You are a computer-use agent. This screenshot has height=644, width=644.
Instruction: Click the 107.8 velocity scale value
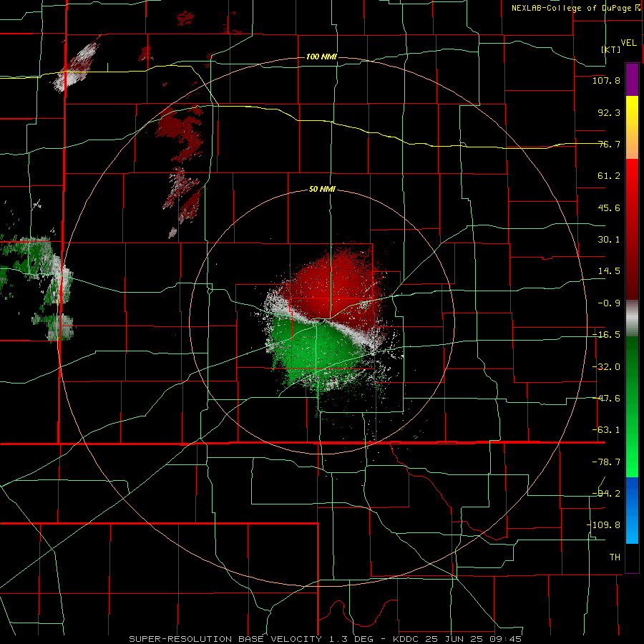pos(606,80)
